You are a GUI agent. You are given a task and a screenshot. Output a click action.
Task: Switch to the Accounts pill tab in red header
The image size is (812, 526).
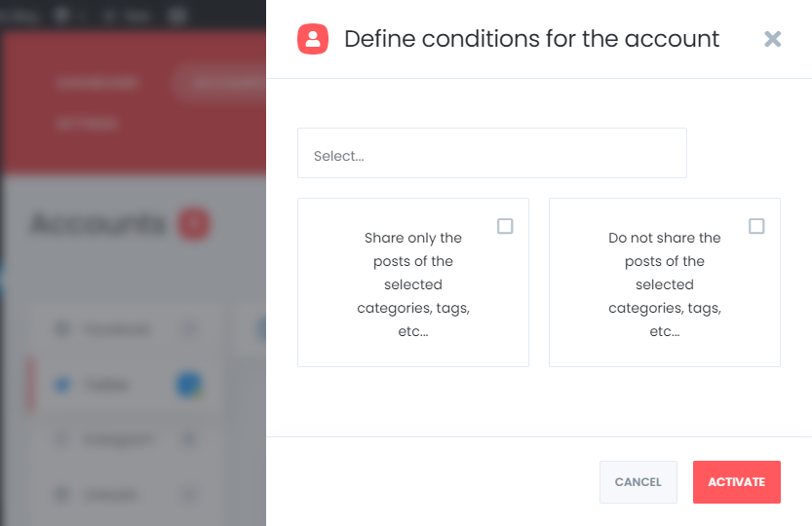pyautogui.click(x=221, y=83)
